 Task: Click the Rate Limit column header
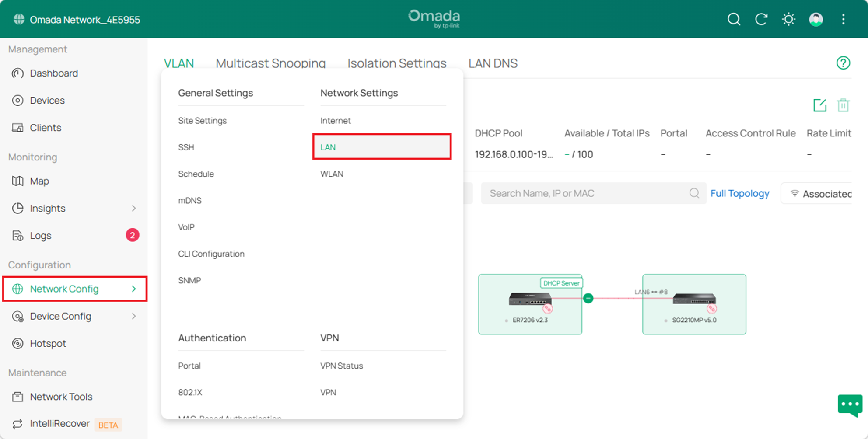tap(829, 133)
